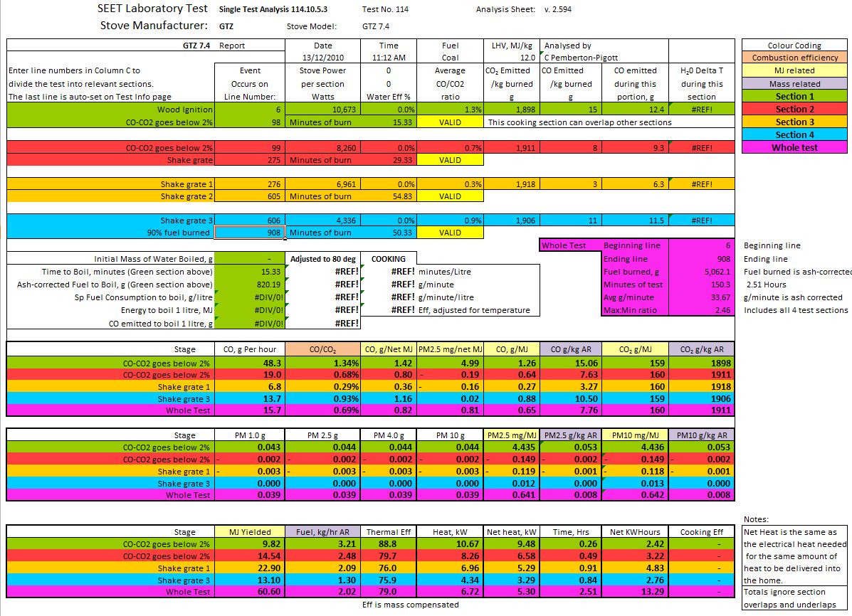
Task: Select the MJ Yielded column header
Action: click(250, 532)
